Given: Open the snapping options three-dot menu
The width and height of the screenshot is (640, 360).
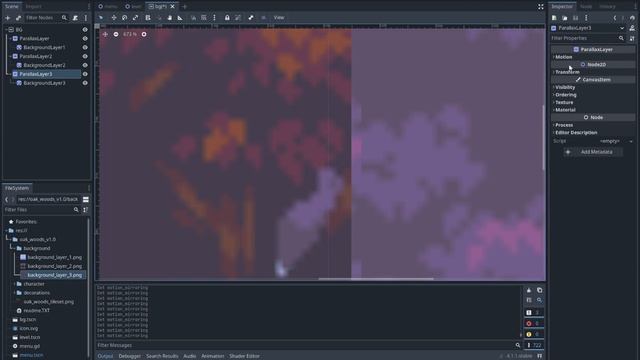Looking at the screenshot, I should 214,18.
